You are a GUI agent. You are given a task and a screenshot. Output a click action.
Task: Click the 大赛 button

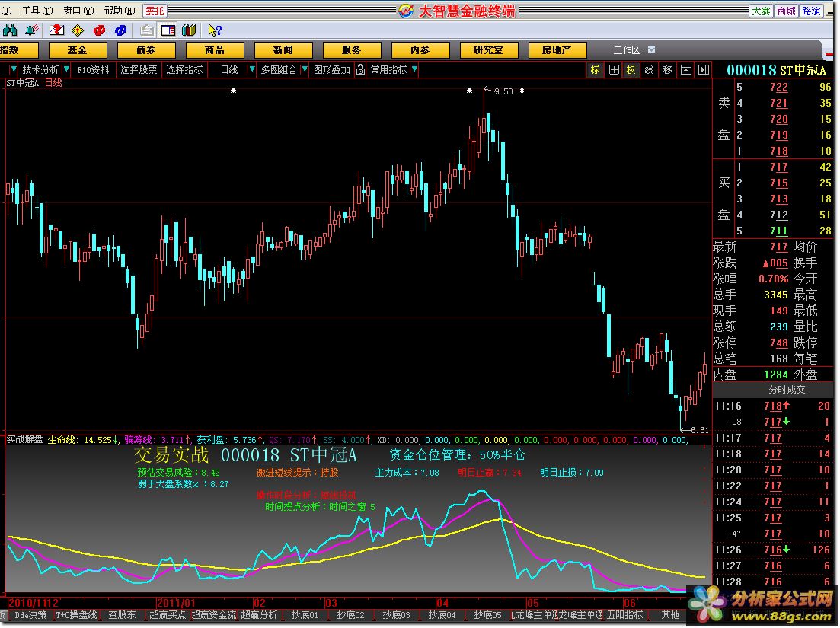coord(762,11)
